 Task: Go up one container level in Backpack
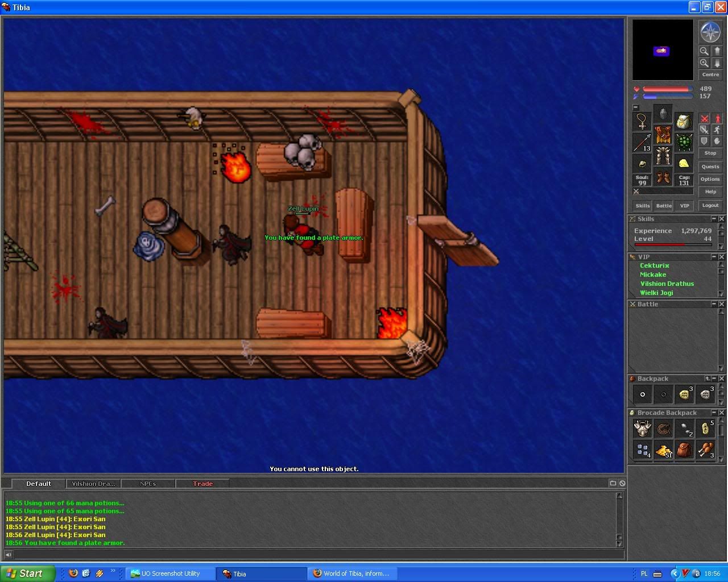[x=707, y=379]
